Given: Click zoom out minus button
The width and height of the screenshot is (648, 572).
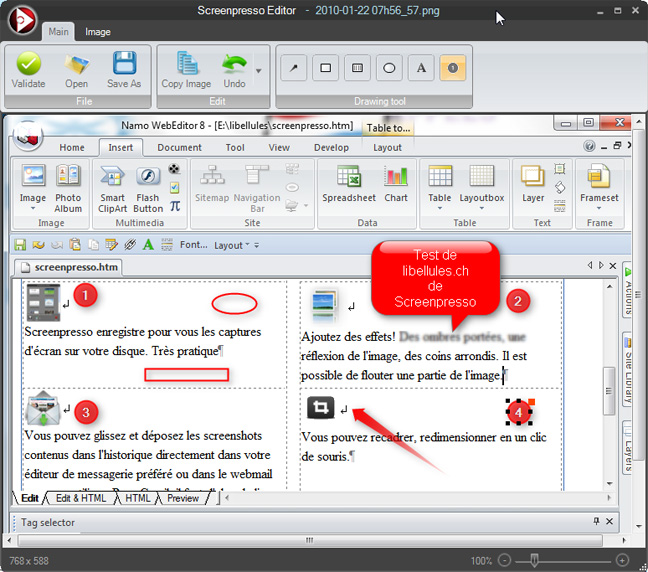Looking at the screenshot, I should [x=504, y=560].
